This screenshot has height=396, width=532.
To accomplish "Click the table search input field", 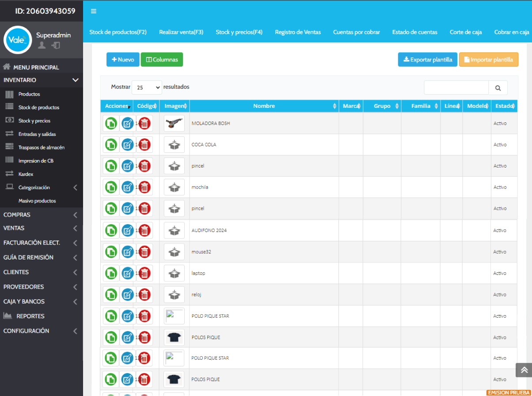I will pyautogui.click(x=456, y=88).
